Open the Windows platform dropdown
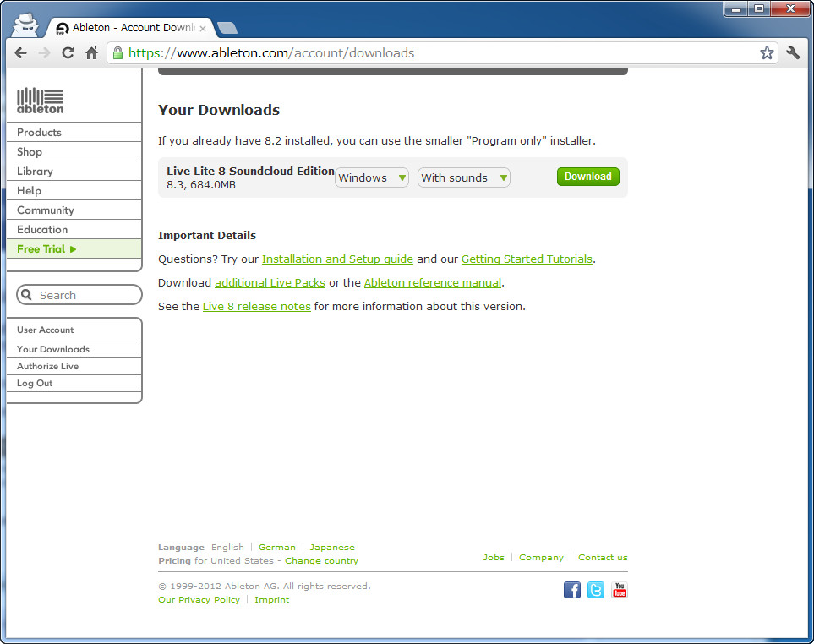Screen dimensions: 814x644 [372, 177]
